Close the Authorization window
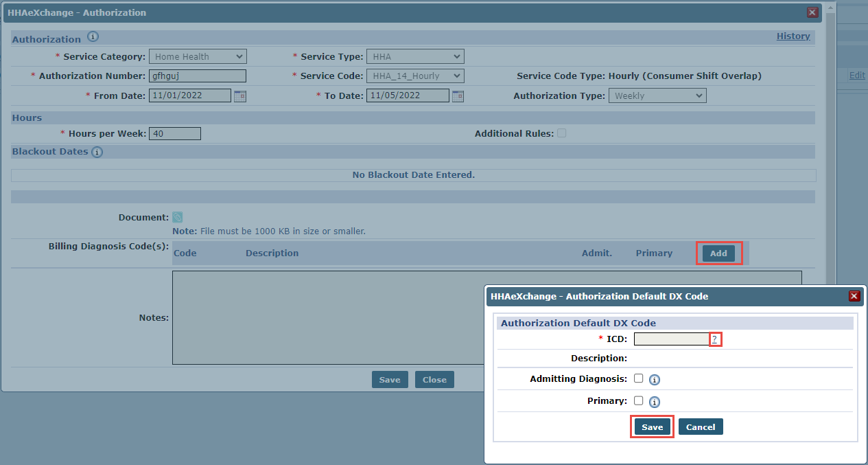 point(812,12)
